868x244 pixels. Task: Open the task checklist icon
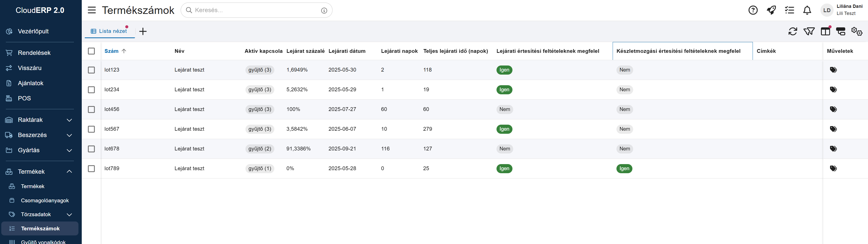point(789,10)
